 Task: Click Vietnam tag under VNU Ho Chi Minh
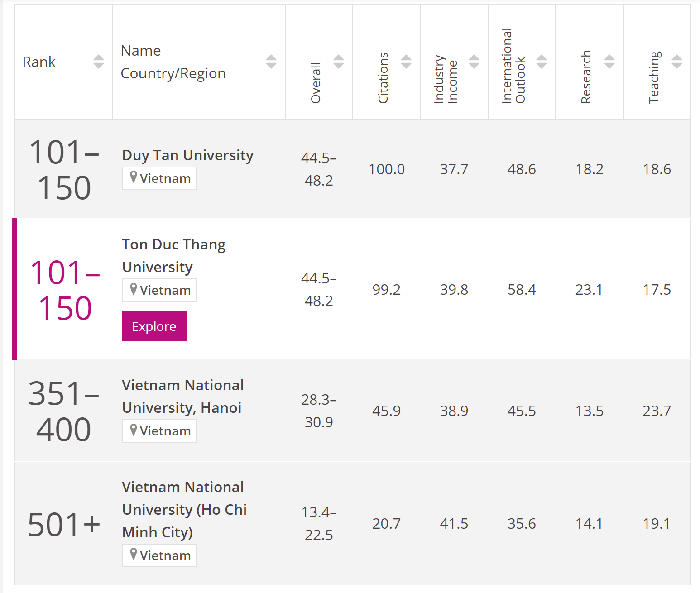click(x=159, y=555)
